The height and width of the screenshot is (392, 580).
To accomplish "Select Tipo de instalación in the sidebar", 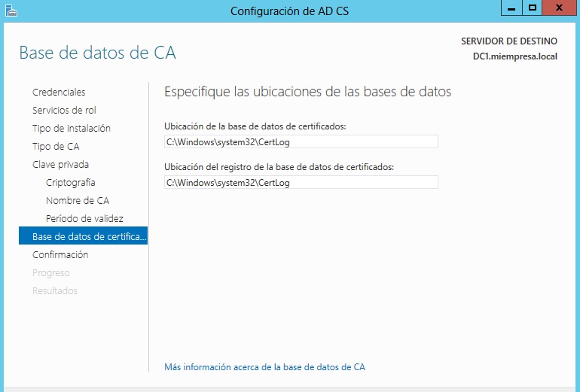I will [x=71, y=129].
